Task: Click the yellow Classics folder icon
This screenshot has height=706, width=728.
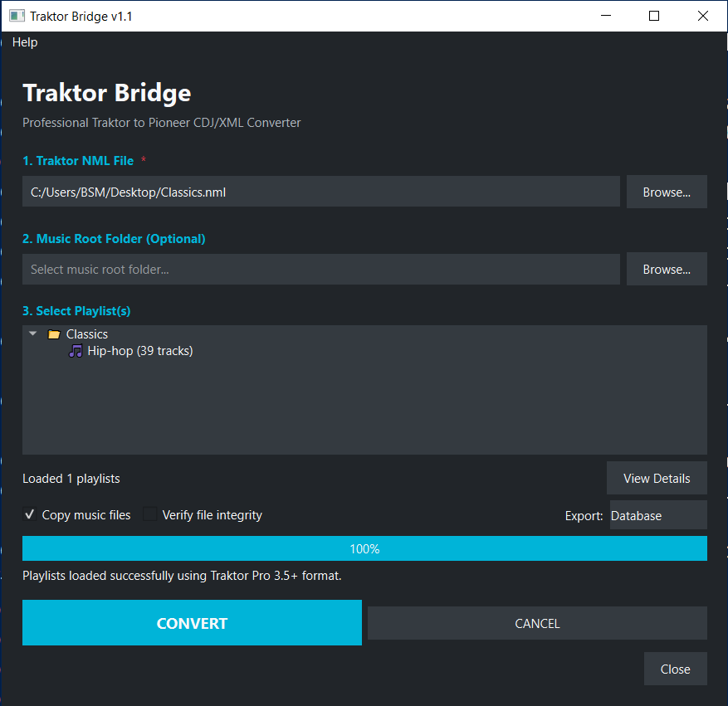Action: 54,334
